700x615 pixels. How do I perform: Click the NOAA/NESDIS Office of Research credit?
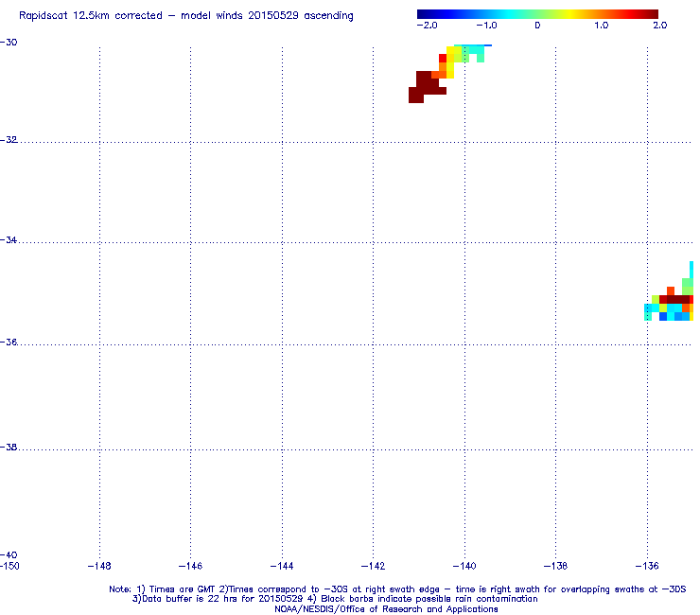[x=386, y=609]
